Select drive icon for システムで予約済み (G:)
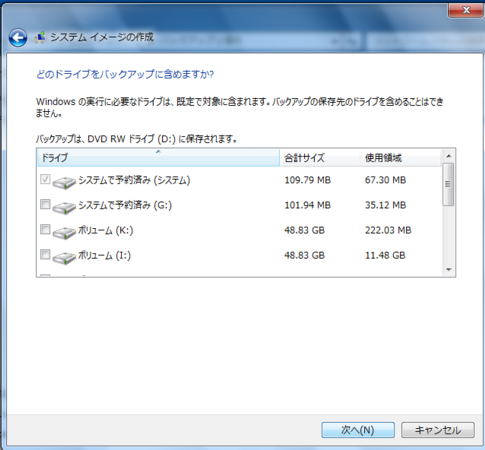Viewport: 485px width, 450px height. click(x=64, y=207)
